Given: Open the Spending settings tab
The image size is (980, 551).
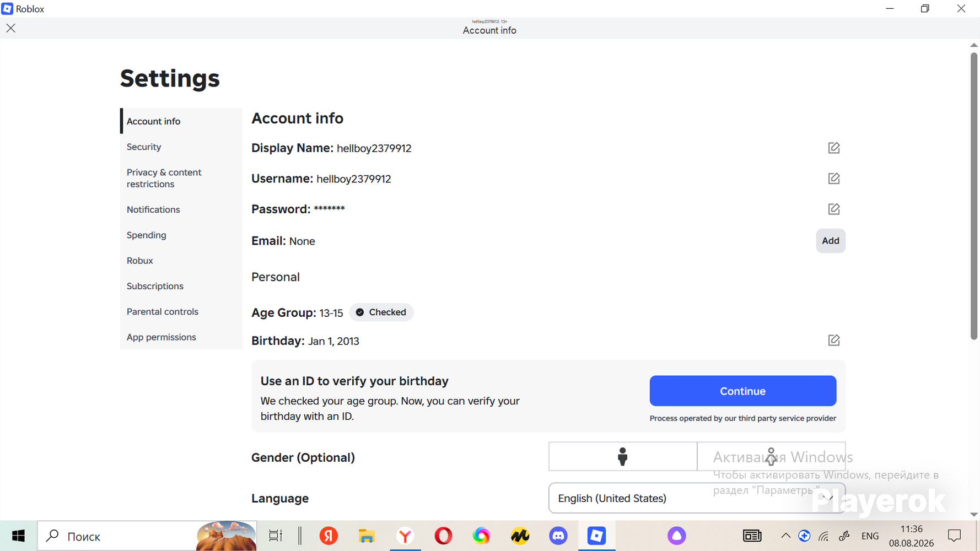Looking at the screenshot, I should pos(181,235).
